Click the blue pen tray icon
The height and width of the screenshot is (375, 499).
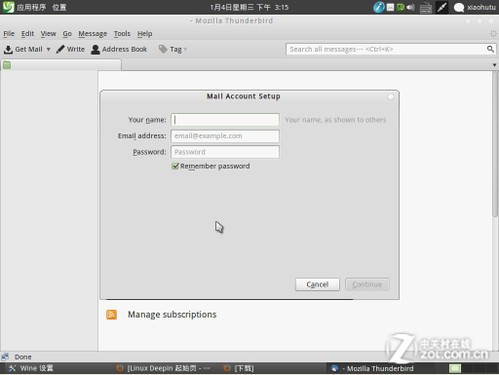[x=379, y=7]
